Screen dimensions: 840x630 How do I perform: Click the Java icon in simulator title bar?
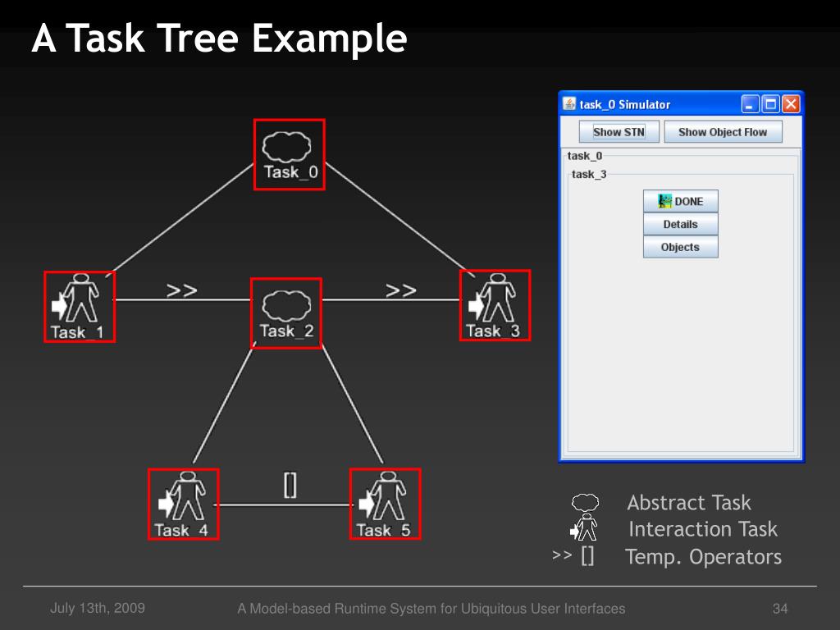click(x=569, y=104)
